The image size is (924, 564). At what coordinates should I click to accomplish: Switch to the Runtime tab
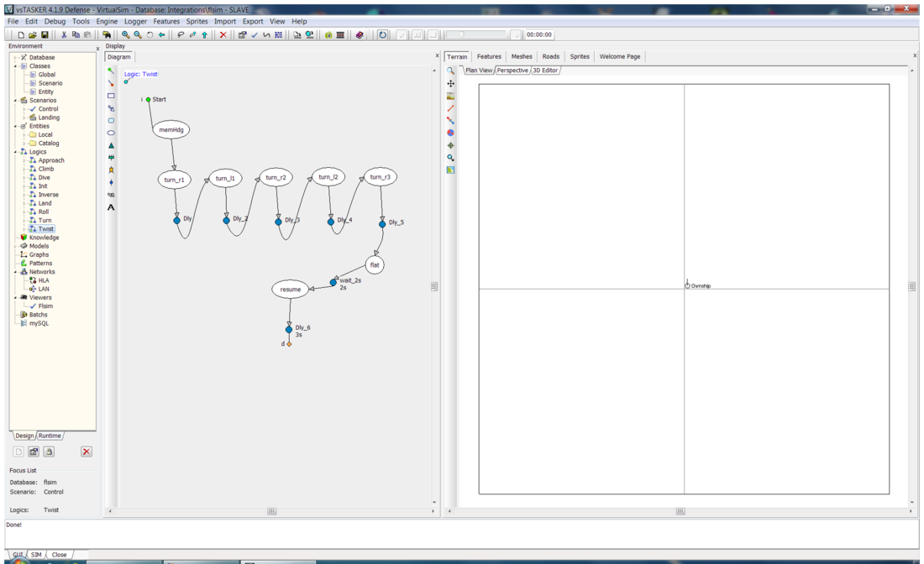coord(50,436)
